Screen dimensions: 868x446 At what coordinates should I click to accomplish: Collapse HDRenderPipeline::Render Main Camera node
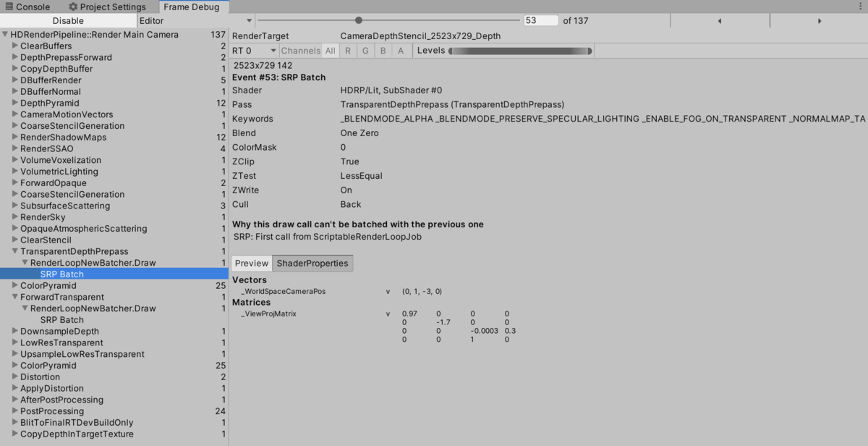coord(6,35)
